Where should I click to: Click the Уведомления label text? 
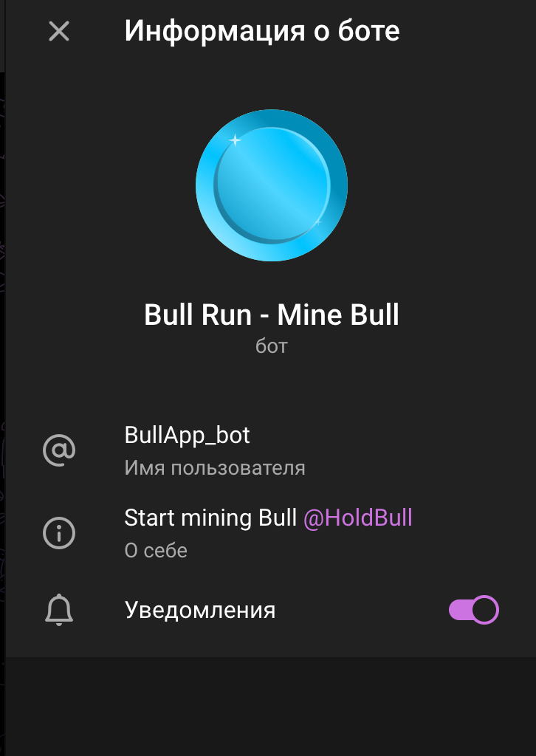point(200,610)
